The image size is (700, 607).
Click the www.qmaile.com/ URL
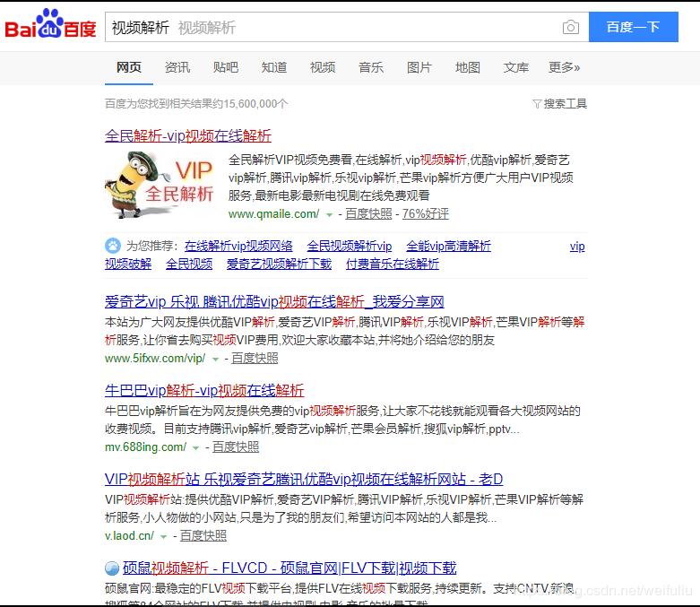273,214
